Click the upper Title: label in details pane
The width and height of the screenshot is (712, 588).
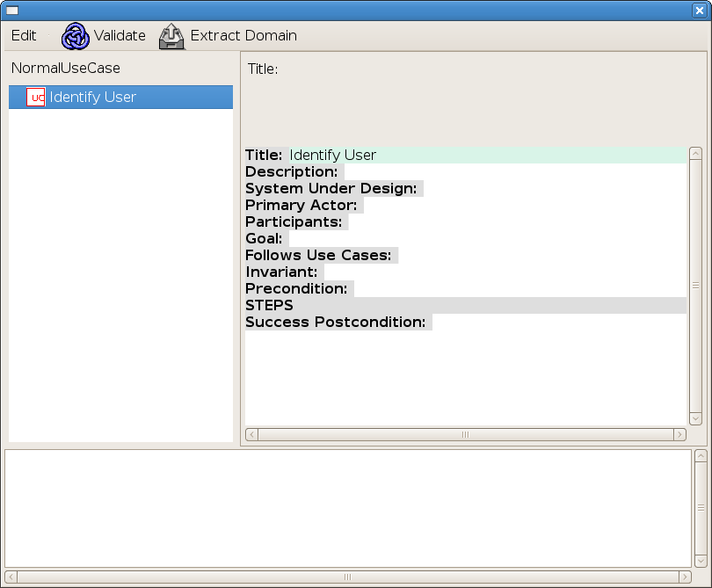tap(263, 69)
